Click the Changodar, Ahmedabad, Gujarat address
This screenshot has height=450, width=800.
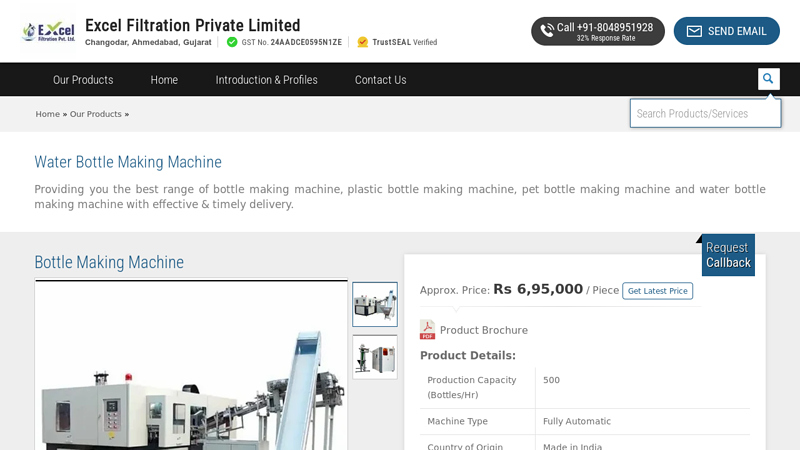click(148, 42)
